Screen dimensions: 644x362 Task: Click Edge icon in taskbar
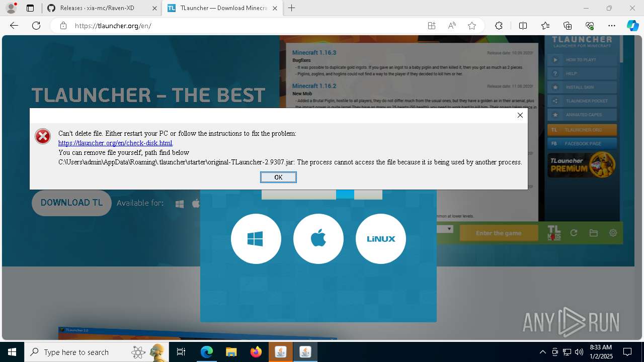(207, 352)
